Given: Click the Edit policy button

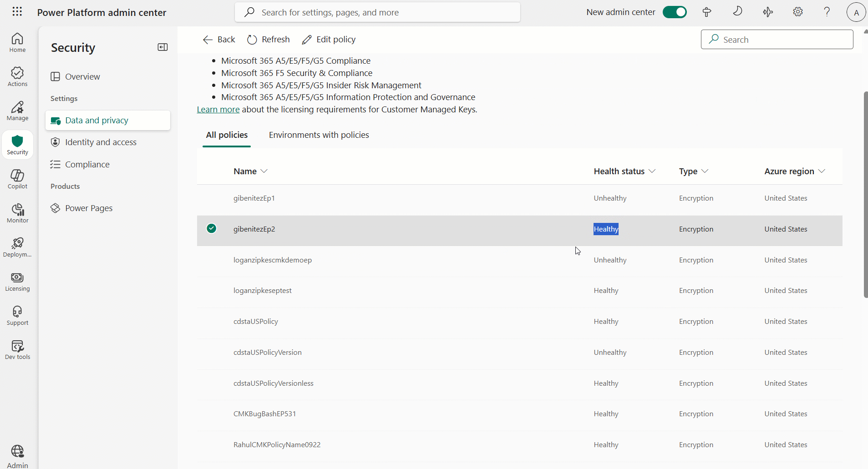Looking at the screenshot, I should [x=329, y=40].
